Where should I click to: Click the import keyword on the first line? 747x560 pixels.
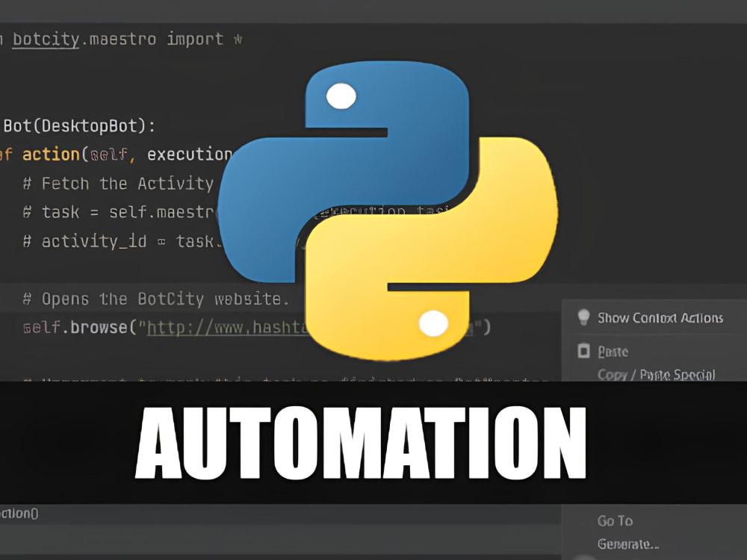point(195,39)
